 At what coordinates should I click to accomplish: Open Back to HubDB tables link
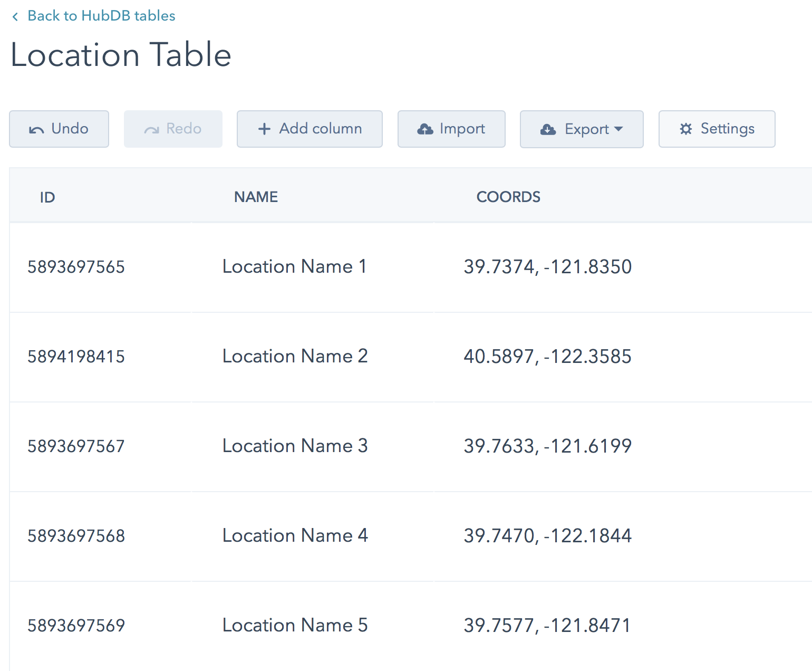tap(102, 15)
